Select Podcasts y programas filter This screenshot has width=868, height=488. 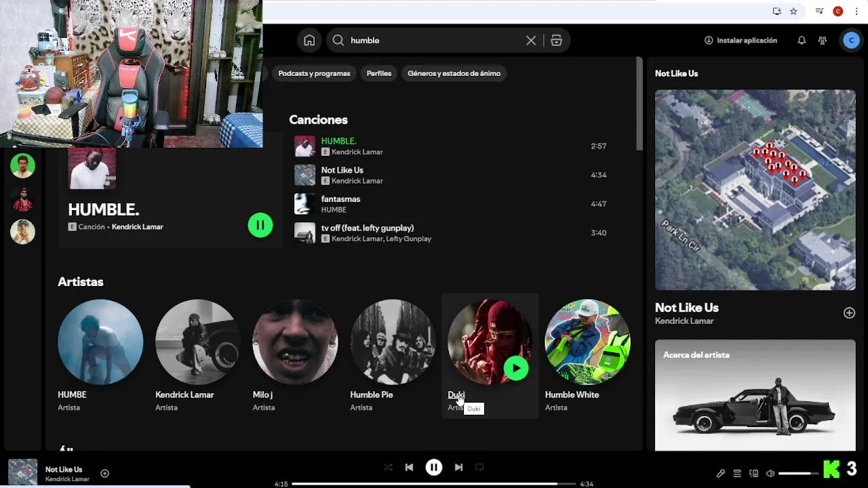coord(314,73)
